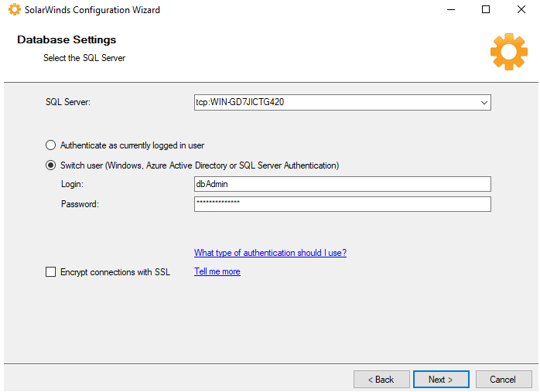
Task: Maximize the Configuration Wizard window
Action: click(x=486, y=9)
